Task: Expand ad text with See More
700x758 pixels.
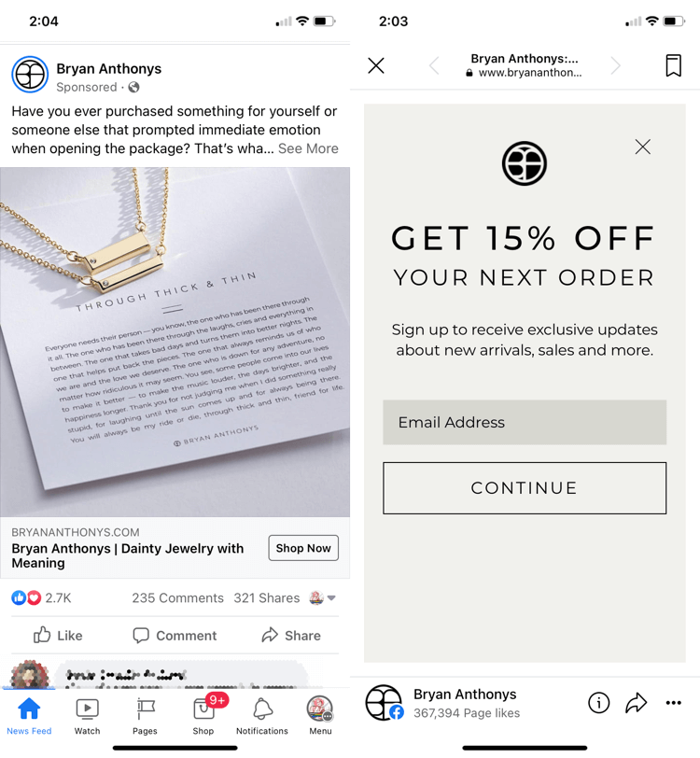Action: pos(308,148)
